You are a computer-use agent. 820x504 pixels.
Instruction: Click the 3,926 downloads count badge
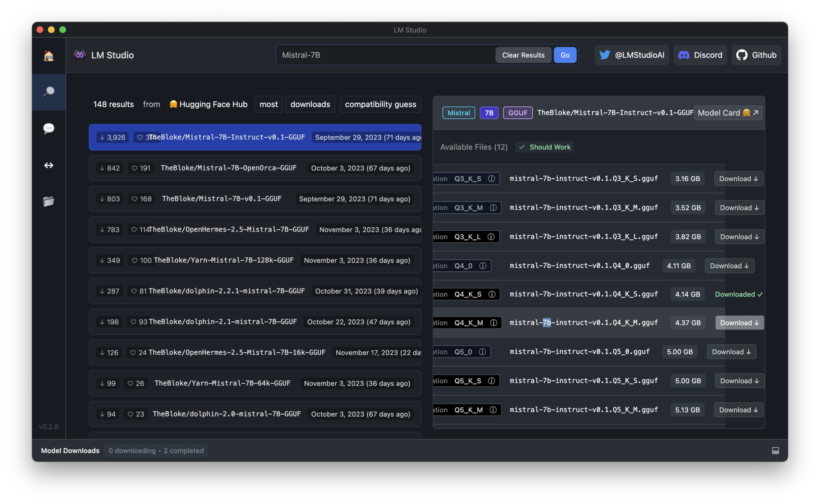(x=112, y=137)
